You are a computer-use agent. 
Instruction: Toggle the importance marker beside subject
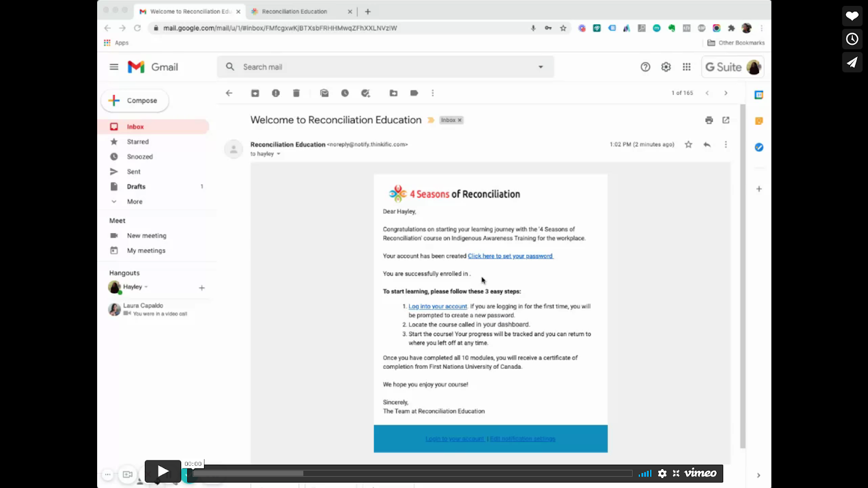431,120
